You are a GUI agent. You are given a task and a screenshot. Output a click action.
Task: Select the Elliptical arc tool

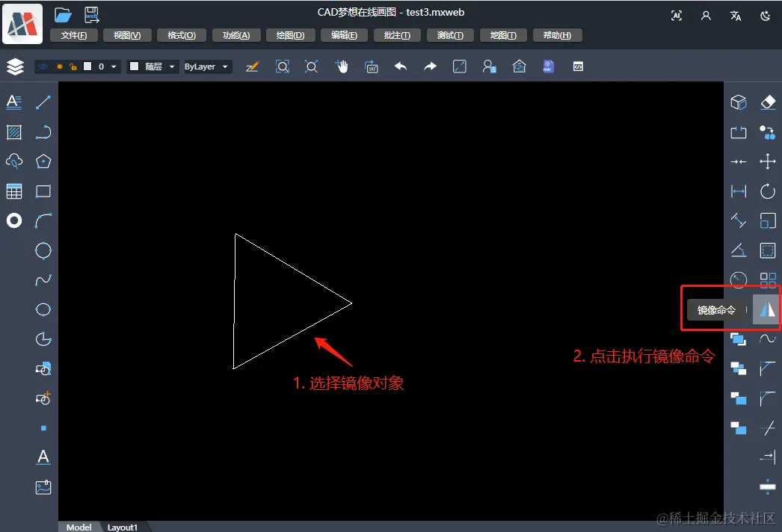click(x=43, y=339)
